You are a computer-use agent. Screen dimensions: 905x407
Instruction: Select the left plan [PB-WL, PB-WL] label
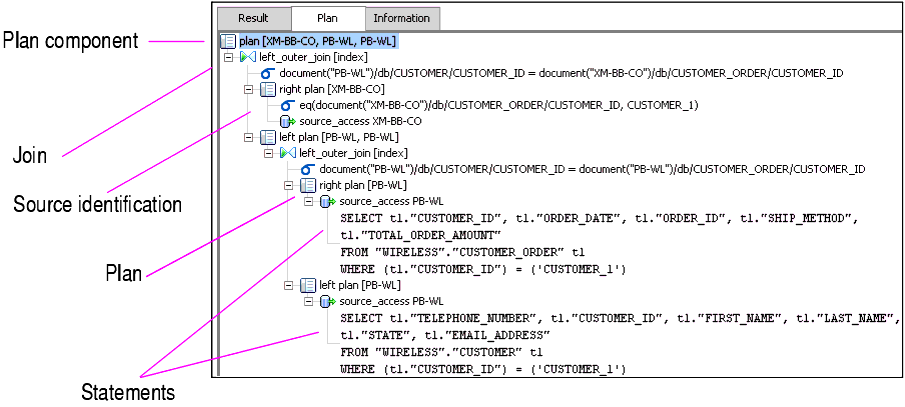coord(339,137)
